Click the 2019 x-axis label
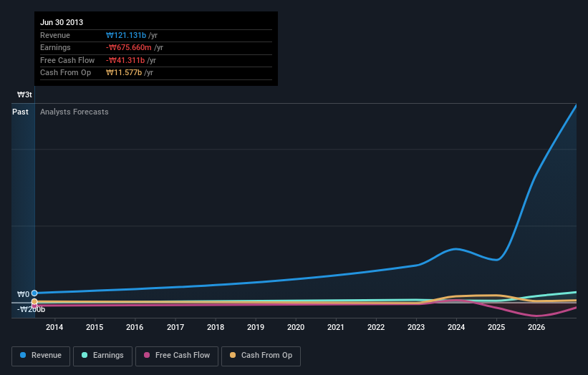This screenshot has width=588, height=375. click(256, 328)
